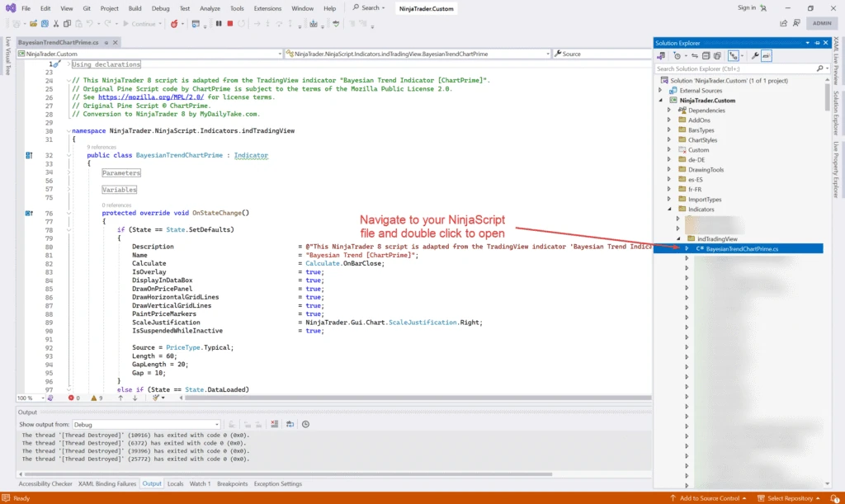The width and height of the screenshot is (845, 504).
Task: Click the up arrow previous issue button
Action: [x=120, y=398]
